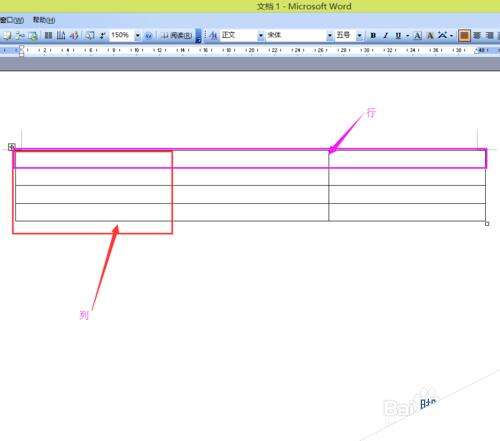This screenshot has width=500, height=441.
Task: Click the center alignment icon
Action: [x=477, y=35]
